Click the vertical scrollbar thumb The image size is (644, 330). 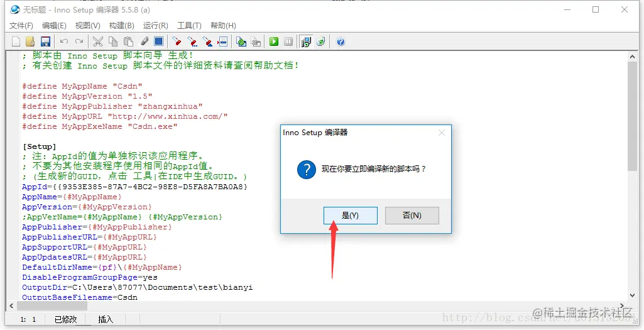(x=632, y=116)
